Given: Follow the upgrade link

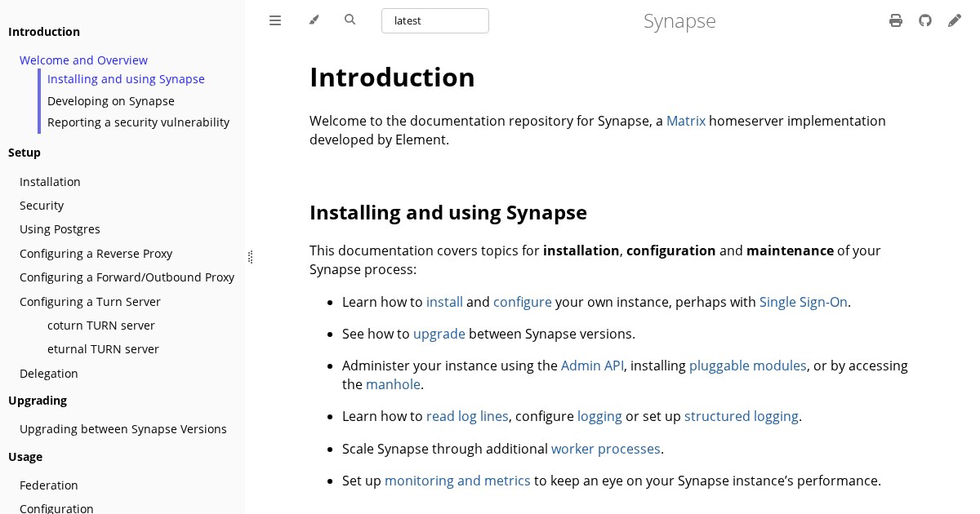Looking at the screenshot, I should 439,334.
